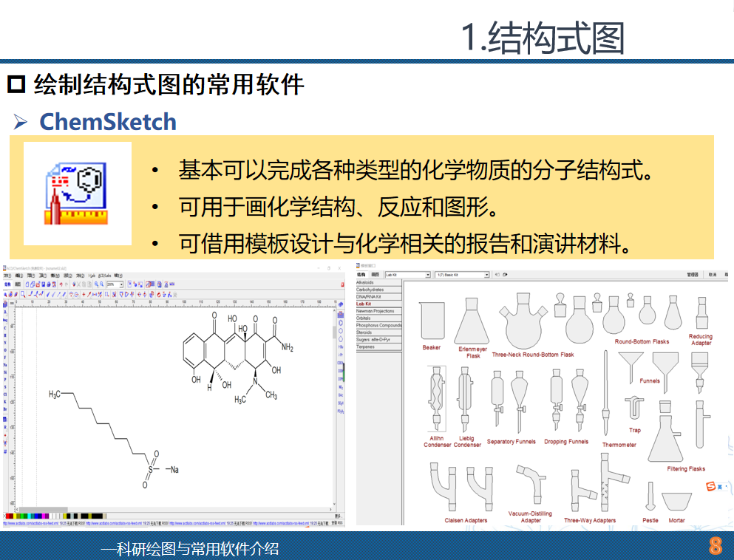Select the Mortar template
Image resolution: width=734 pixels, height=560 pixels.
[x=676, y=502]
